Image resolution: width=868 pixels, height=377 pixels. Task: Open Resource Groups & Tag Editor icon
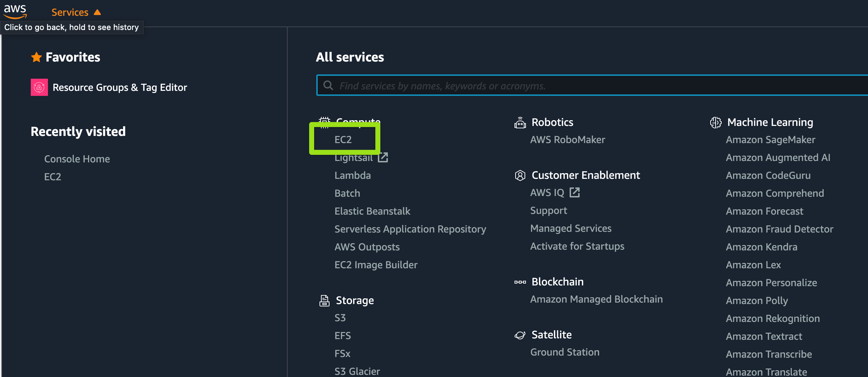click(39, 87)
